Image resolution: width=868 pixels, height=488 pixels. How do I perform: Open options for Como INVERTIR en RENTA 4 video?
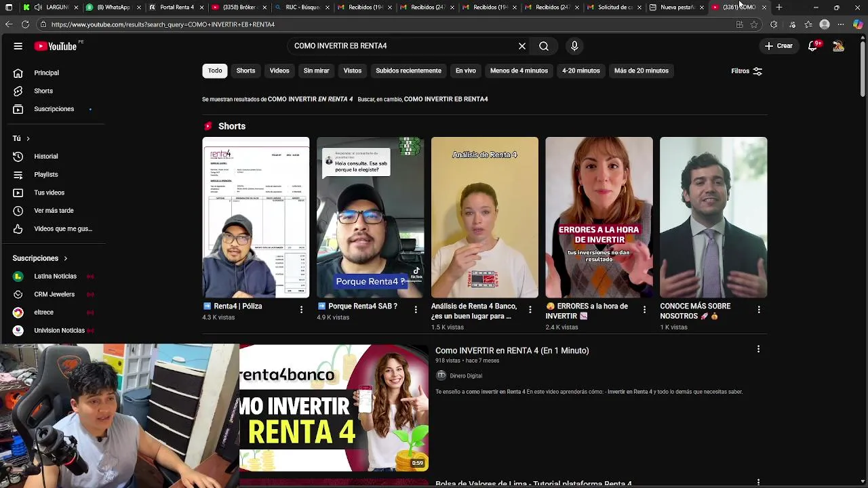(758, 349)
